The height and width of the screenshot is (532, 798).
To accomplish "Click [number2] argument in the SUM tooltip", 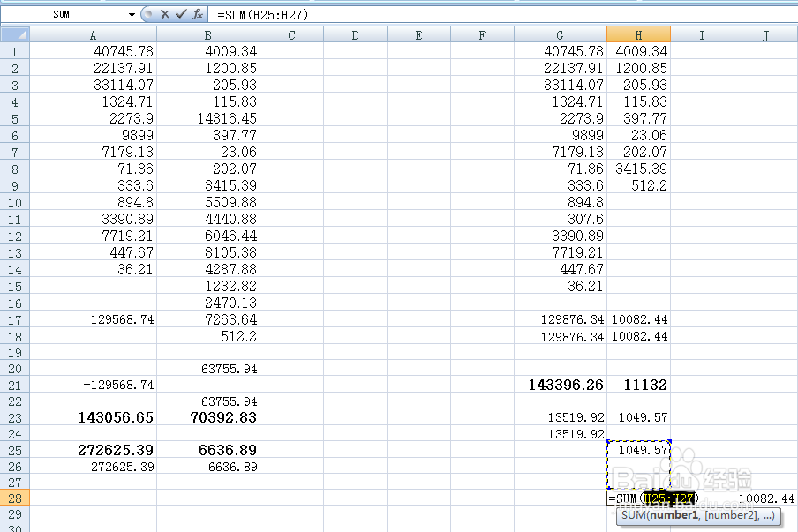I will (731, 515).
